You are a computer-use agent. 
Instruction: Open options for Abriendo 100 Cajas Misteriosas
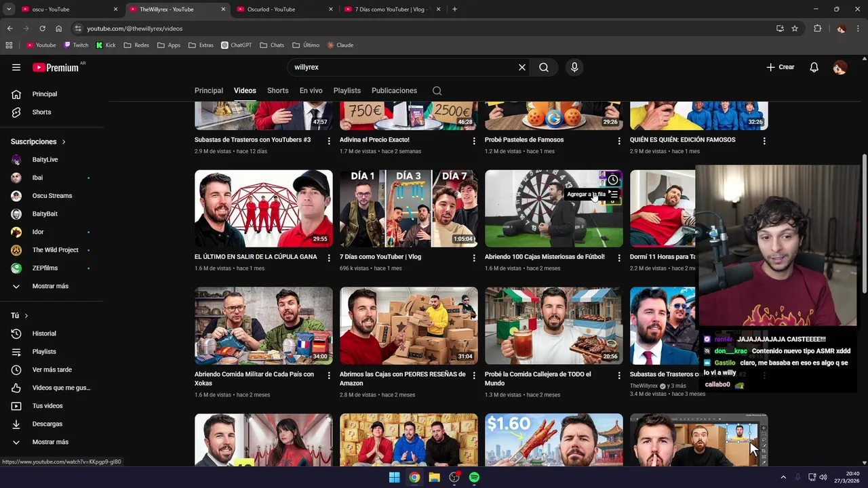(619, 258)
